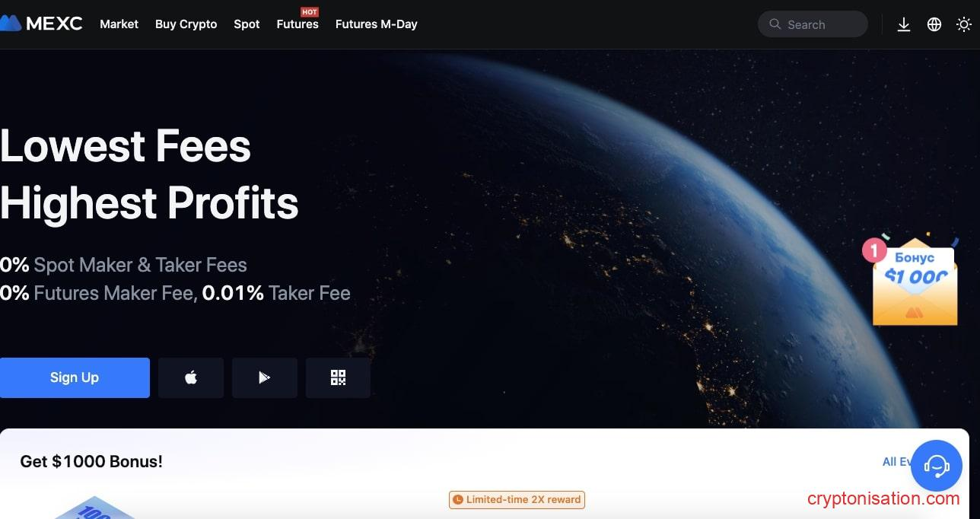Screen dimensions: 980x519
Task: Expand the Buy Crypto menu
Action: 186,24
